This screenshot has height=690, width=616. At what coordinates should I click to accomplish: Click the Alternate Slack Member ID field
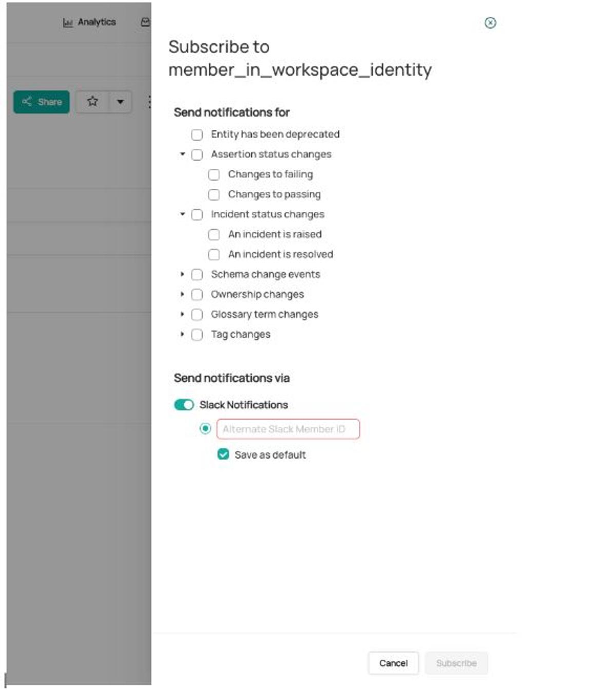[288, 429]
